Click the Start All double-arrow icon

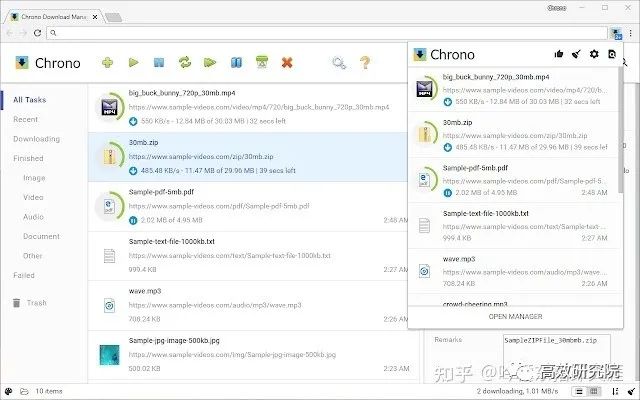pos(210,62)
